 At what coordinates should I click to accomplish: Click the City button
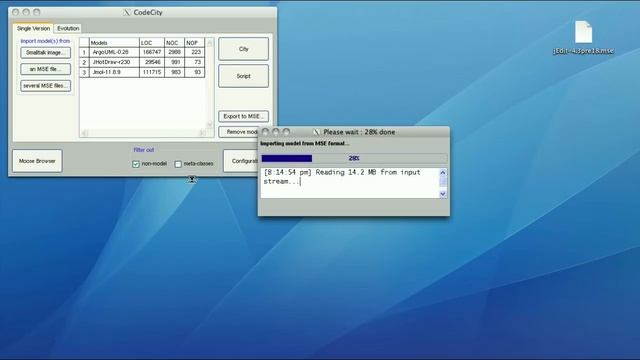coord(244,49)
